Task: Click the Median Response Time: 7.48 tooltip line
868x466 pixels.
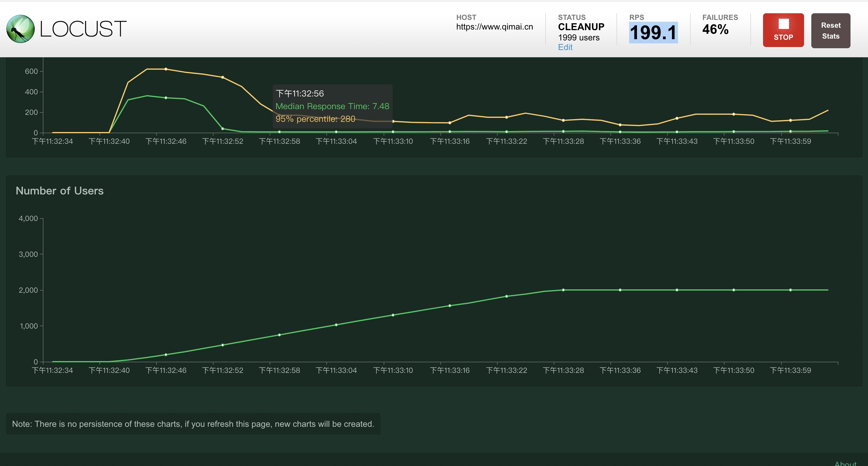Action: 332,106
